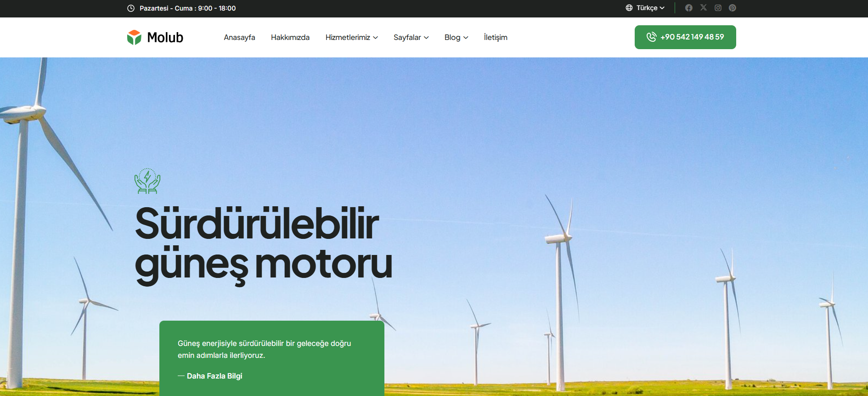868x396 pixels.
Task: Open the Instagram social icon
Action: click(718, 8)
